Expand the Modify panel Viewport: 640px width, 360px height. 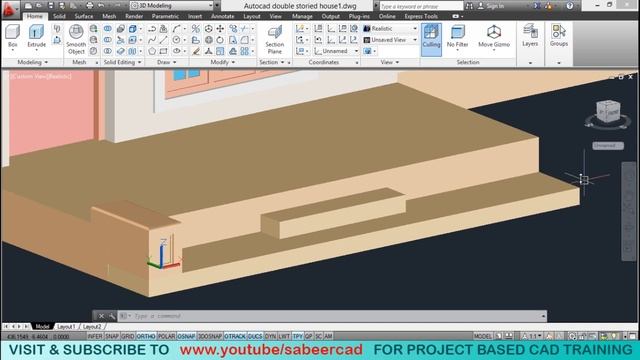click(222, 62)
